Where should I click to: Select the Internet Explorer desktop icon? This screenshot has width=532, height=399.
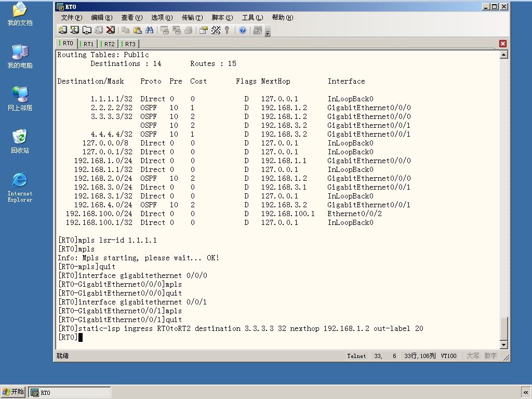[x=20, y=187]
